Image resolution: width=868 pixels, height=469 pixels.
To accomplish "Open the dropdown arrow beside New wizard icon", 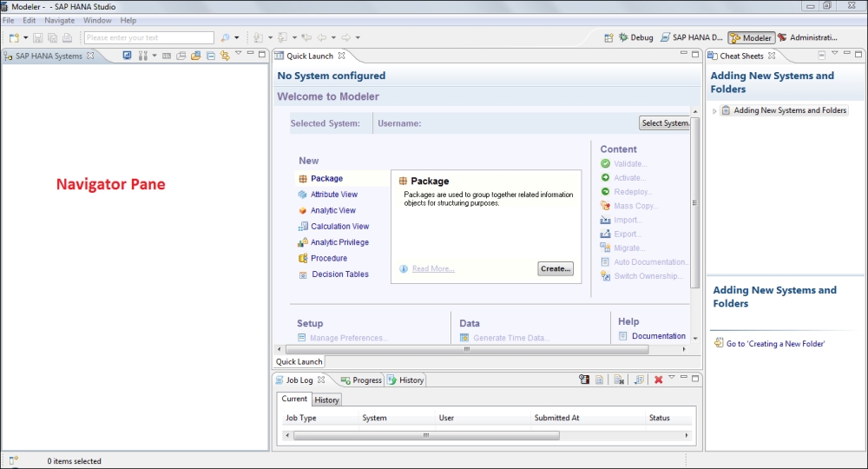I will click(25, 37).
